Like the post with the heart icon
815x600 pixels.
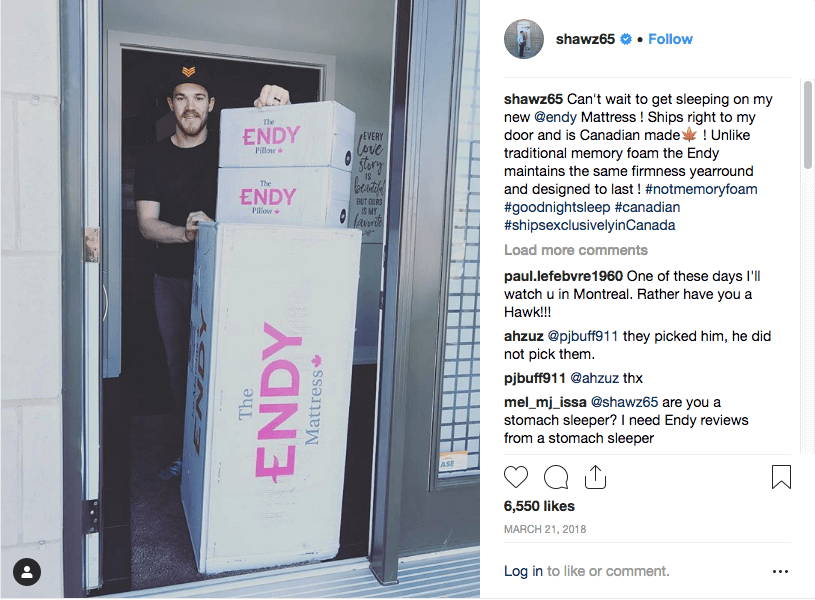point(516,477)
